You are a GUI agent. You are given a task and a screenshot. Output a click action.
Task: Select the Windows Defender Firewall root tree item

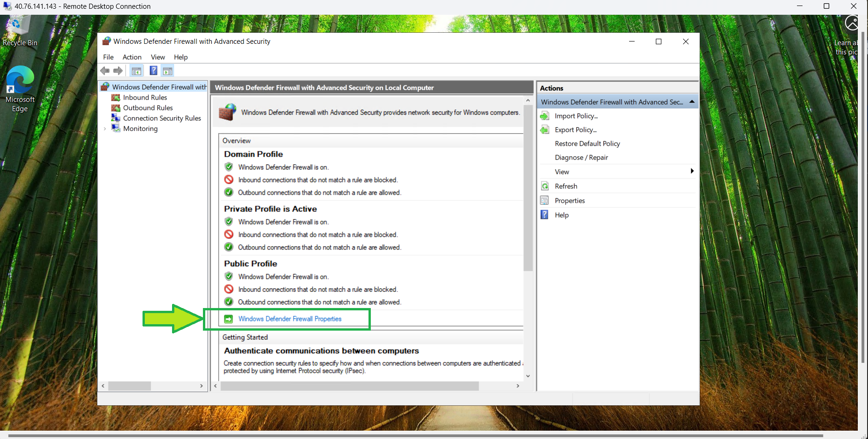[x=159, y=87]
